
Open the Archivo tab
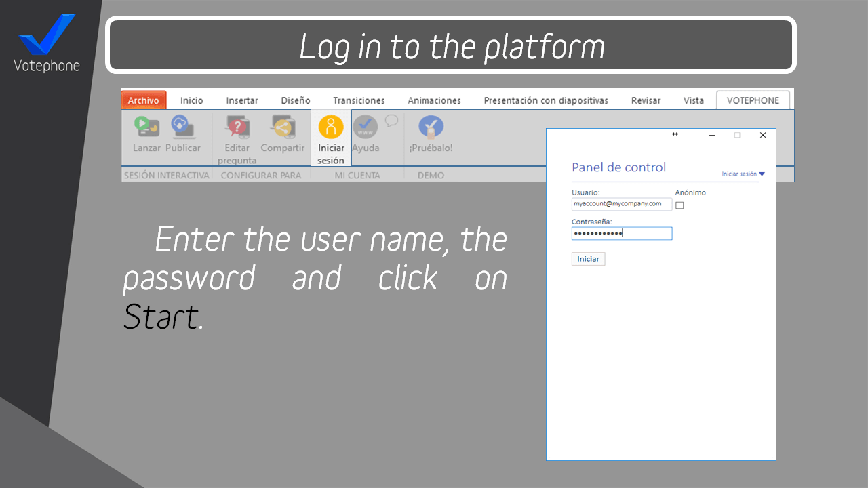(144, 100)
